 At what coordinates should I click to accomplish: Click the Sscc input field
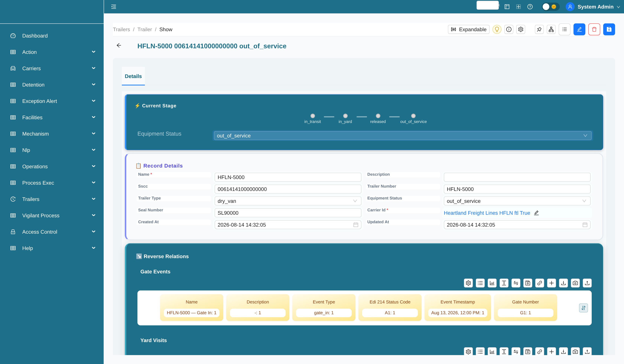coord(288,189)
